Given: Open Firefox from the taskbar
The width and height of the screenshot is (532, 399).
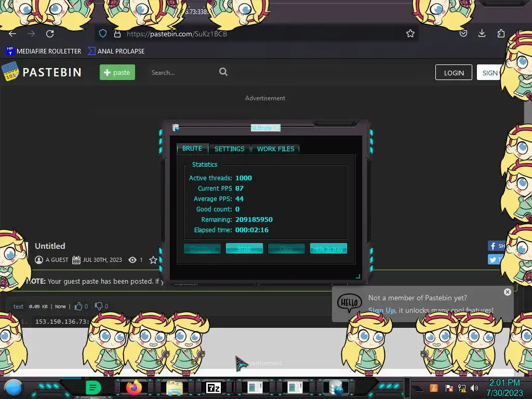Looking at the screenshot, I should pyautogui.click(x=134, y=388).
